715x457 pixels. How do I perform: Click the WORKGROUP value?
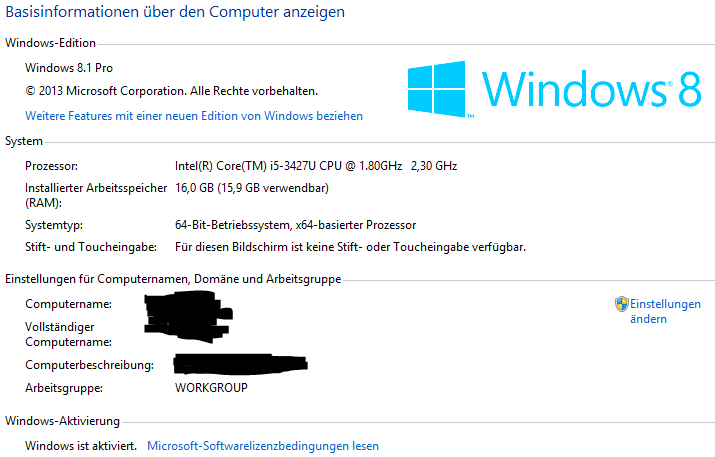[x=211, y=388]
